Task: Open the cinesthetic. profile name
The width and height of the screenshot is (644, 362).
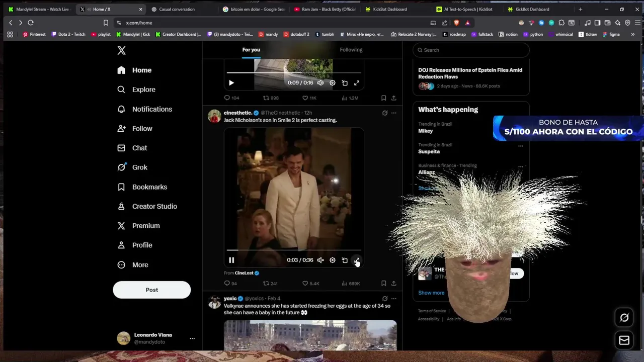Action: click(238, 113)
